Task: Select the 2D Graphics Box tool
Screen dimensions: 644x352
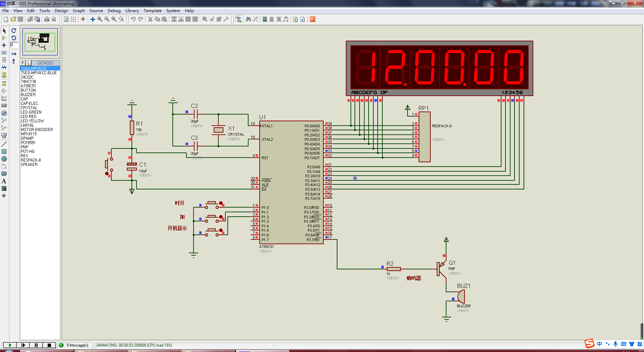Action: coord(4,151)
